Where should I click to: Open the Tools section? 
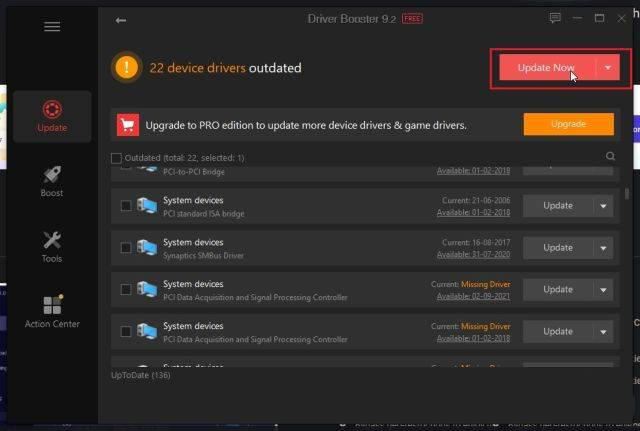(x=52, y=246)
